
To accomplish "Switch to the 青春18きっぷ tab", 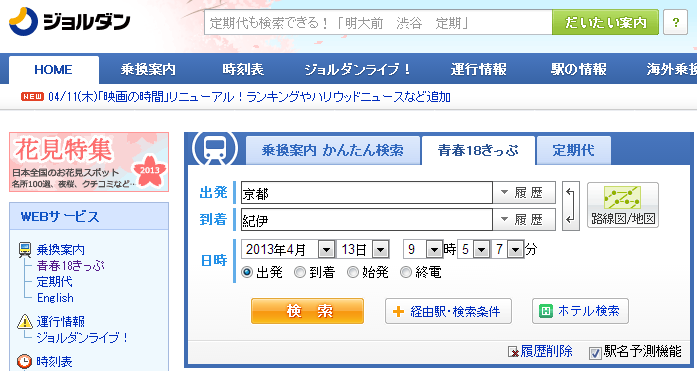I will 478,151.
